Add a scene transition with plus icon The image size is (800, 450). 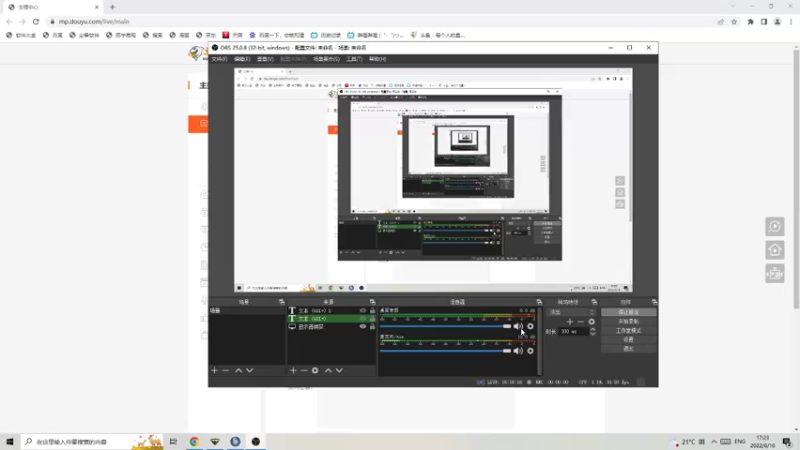[x=570, y=322]
